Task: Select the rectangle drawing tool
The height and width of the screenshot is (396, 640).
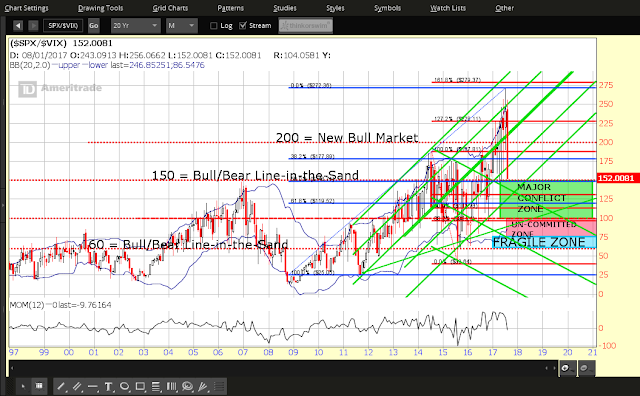Action: 140,386
